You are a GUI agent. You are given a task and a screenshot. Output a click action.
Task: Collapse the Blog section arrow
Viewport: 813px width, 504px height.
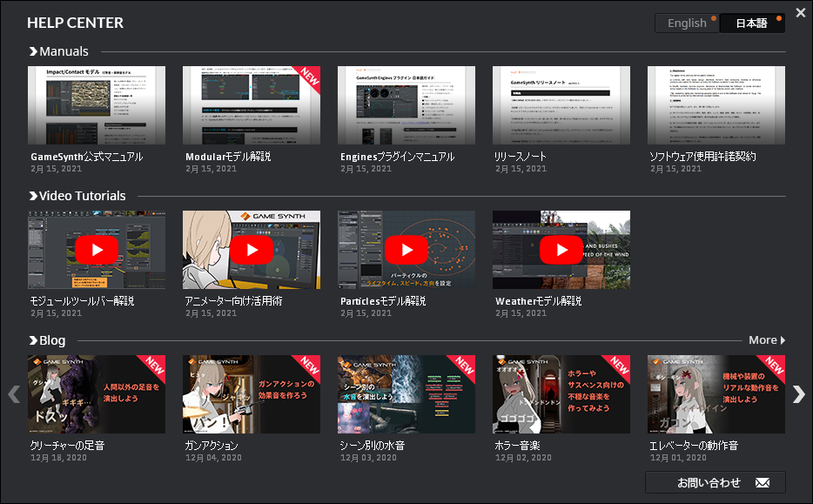pos(33,340)
